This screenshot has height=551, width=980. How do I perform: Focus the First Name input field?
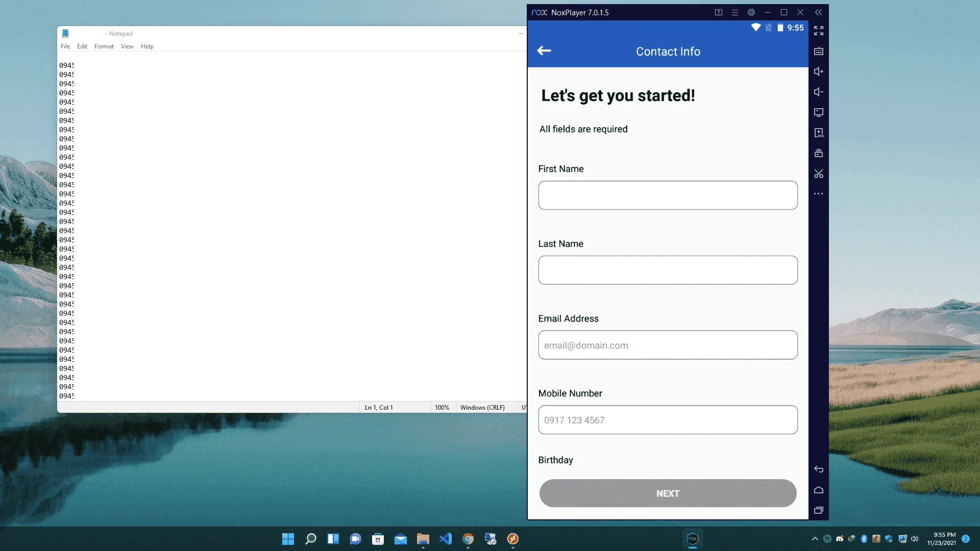[x=668, y=195]
